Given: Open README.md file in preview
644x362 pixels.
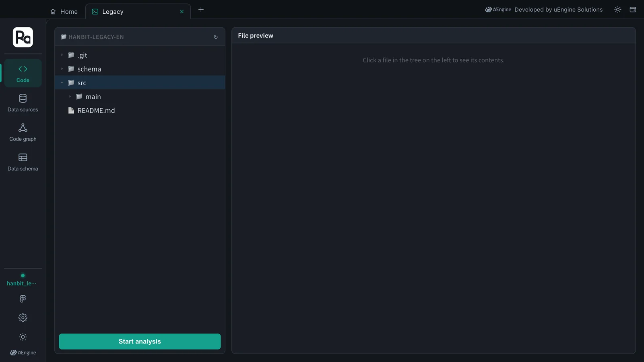Looking at the screenshot, I should coord(140,110).
